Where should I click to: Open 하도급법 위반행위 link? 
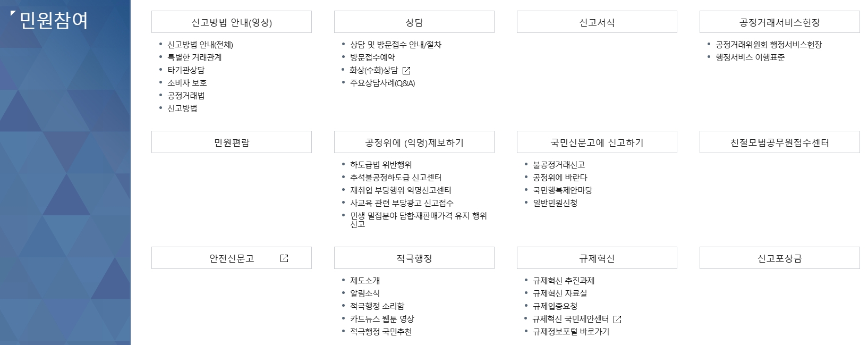coord(380,165)
